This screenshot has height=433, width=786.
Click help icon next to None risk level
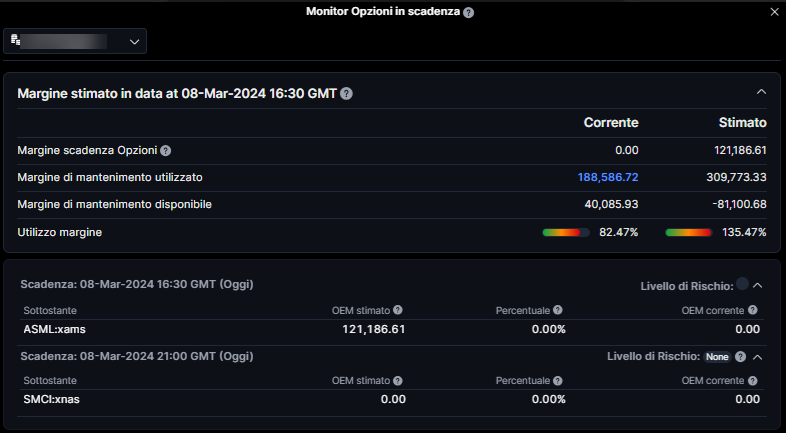pos(740,356)
